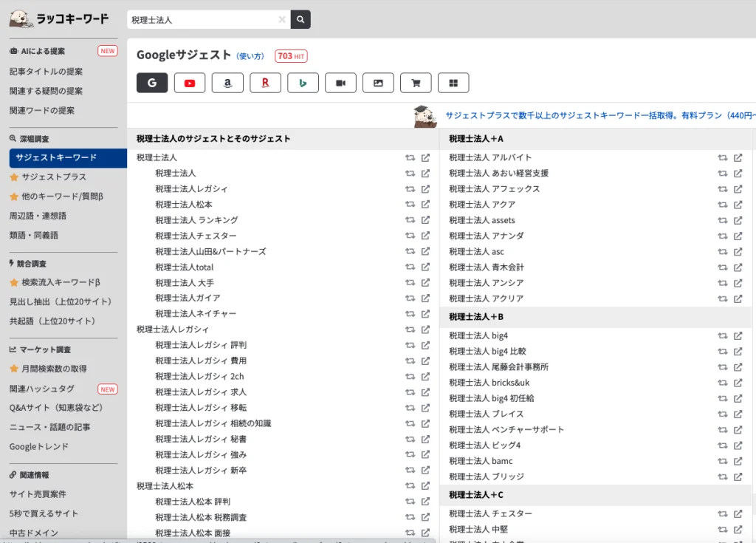Click the shopping cart suggest icon
The height and width of the screenshot is (543, 756).
pyautogui.click(x=416, y=83)
